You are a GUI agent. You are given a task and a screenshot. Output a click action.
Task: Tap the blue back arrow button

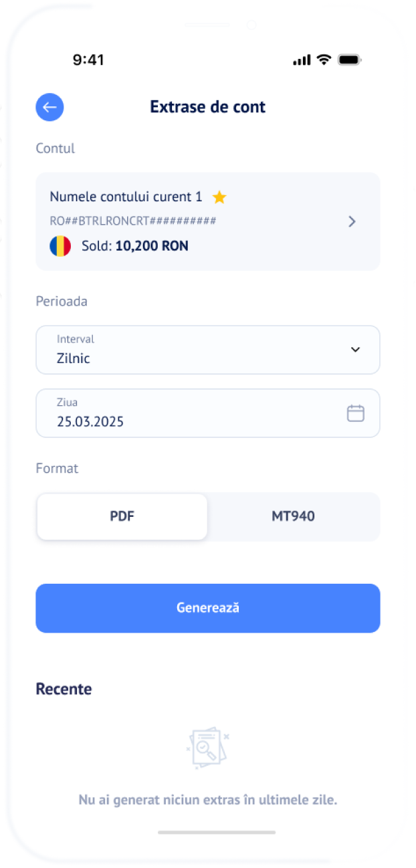[49, 107]
